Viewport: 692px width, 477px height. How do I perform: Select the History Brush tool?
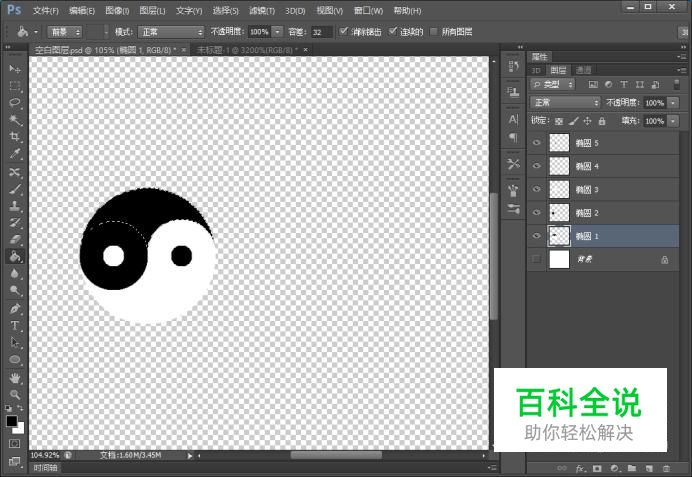tap(15, 222)
